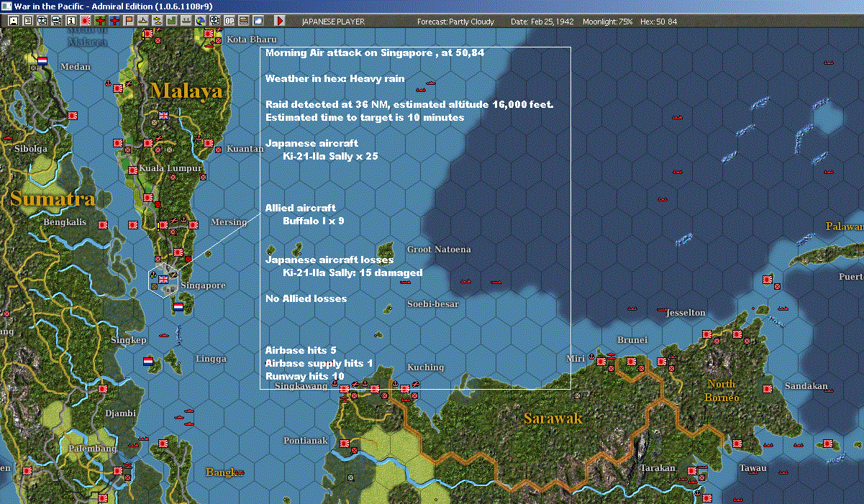Click the red plane on green background icon
The image size is (864, 504).
(x=100, y=21)
